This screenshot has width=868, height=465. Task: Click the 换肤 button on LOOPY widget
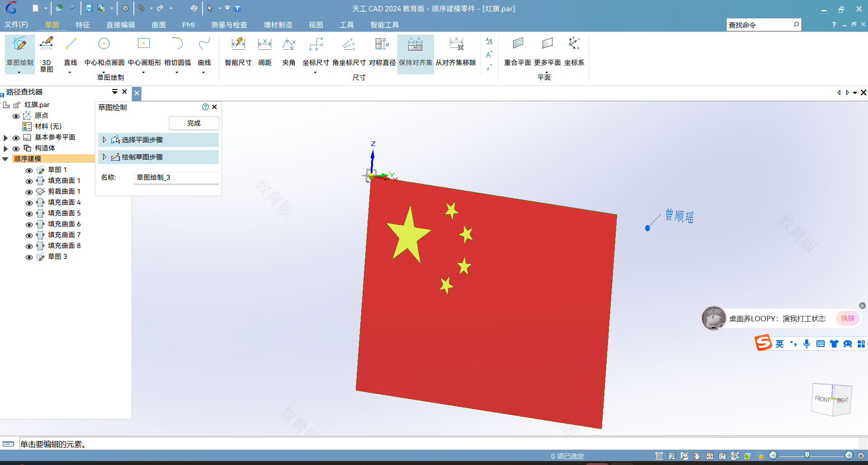point(848,318)
